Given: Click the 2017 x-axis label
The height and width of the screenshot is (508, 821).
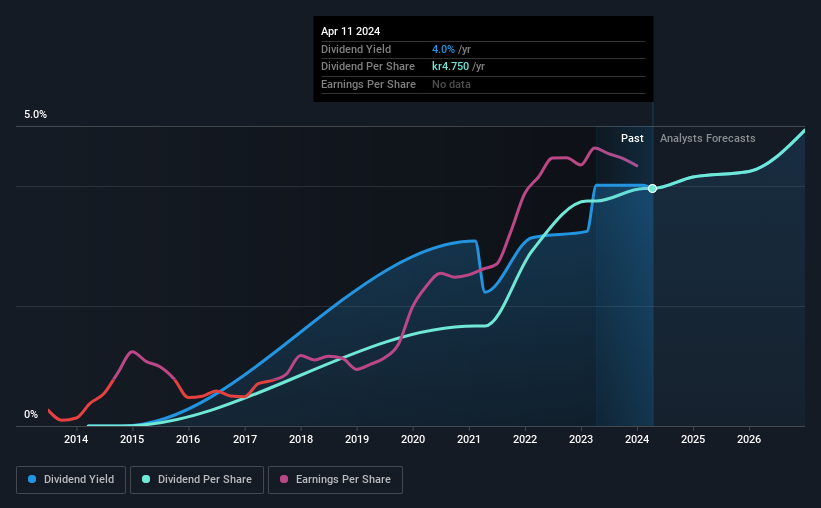Looking at the screenshot, I should click(245, 439).
